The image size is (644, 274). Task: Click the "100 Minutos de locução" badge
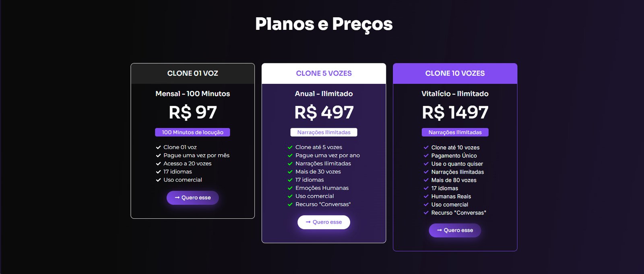[x=192, y=132]
